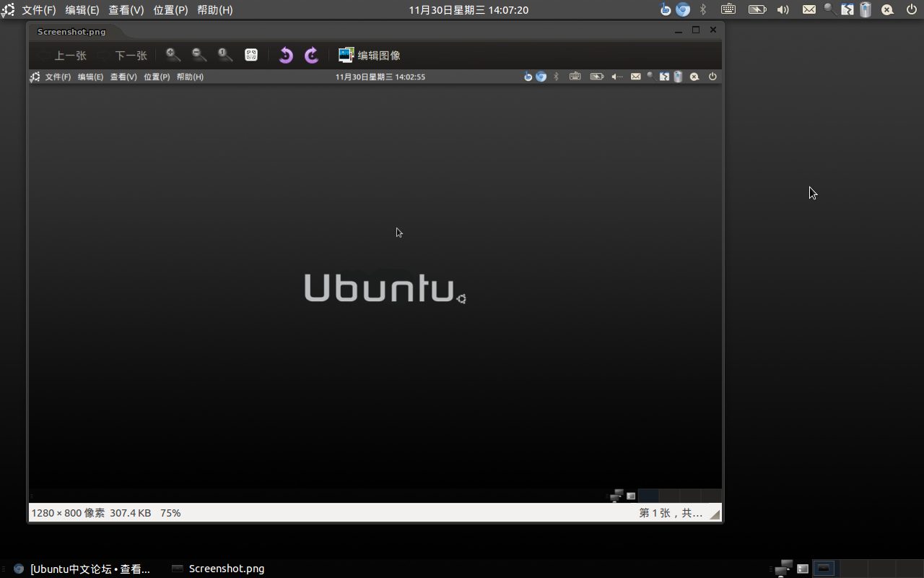The height and width of the screenshot is (578, 924).
Task: Minimize the Screenshot.png viewer window
Action: (x=679, y=30)
